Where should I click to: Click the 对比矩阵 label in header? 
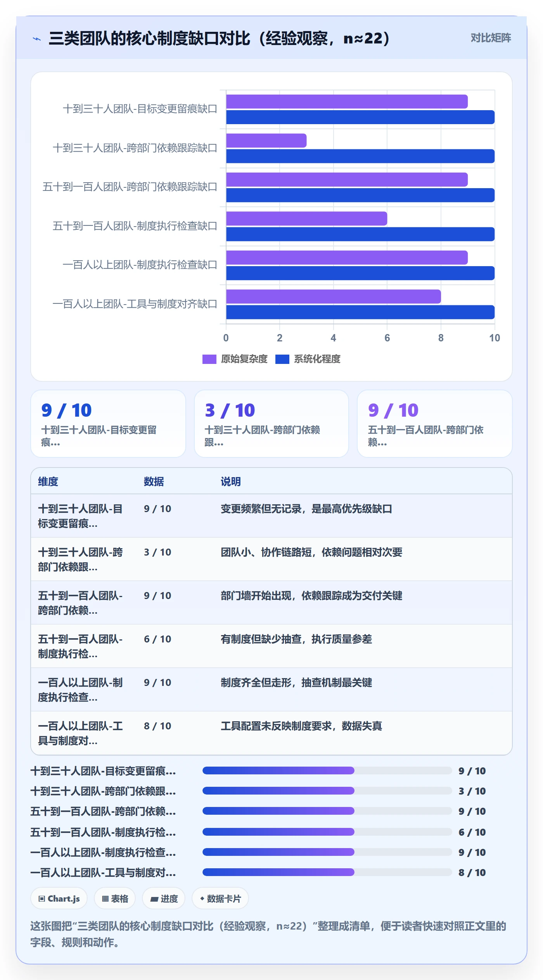tap(491, 38)
